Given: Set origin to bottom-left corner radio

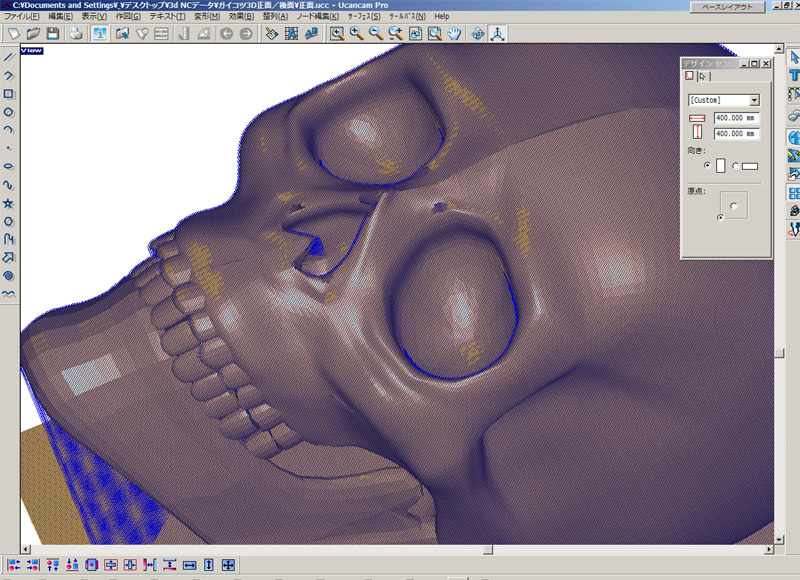Looking at the screenshot, I should [720, 216].
